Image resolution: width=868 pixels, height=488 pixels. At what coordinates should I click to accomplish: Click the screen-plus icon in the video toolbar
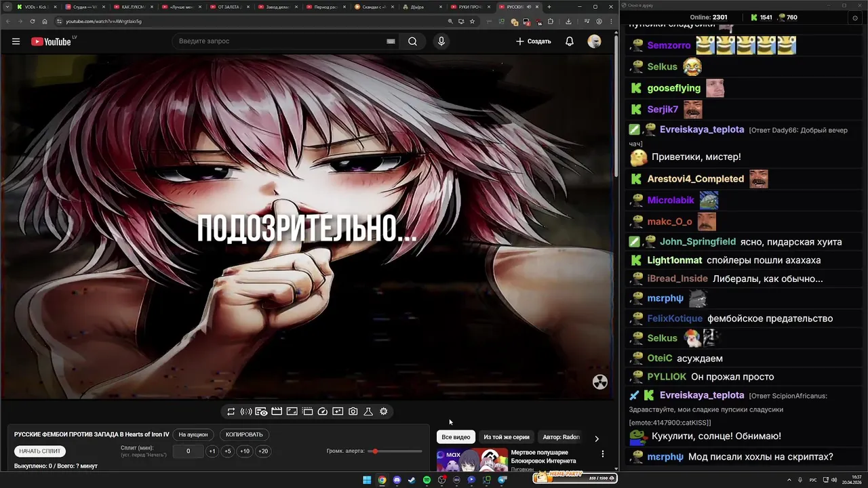pos(338,411)
